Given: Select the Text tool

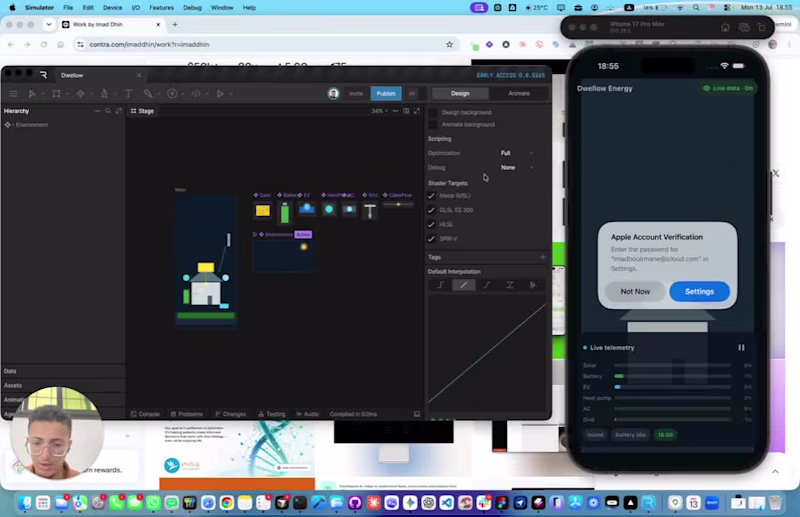Looking at the screenshot, I should (x=128, y=94).
